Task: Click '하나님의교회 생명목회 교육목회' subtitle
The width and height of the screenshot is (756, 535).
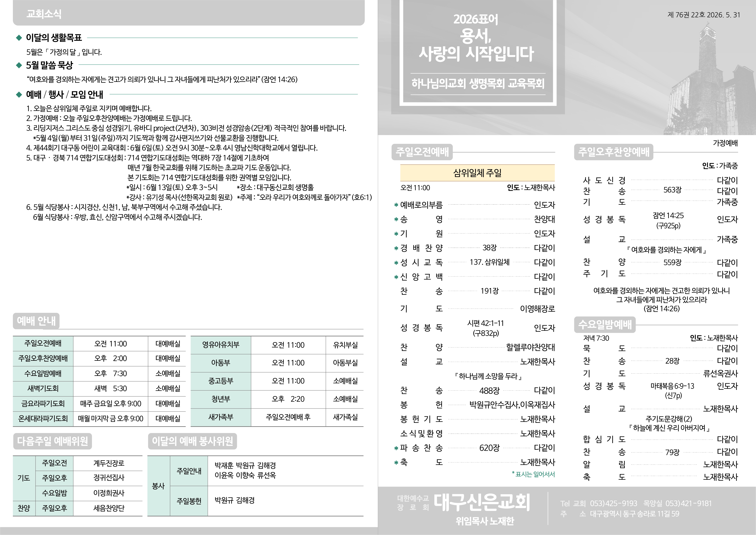Action: click(478, 84)
